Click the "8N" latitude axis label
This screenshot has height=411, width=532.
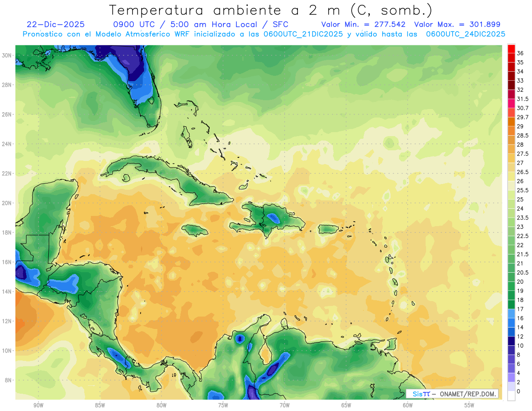(8, 380)
